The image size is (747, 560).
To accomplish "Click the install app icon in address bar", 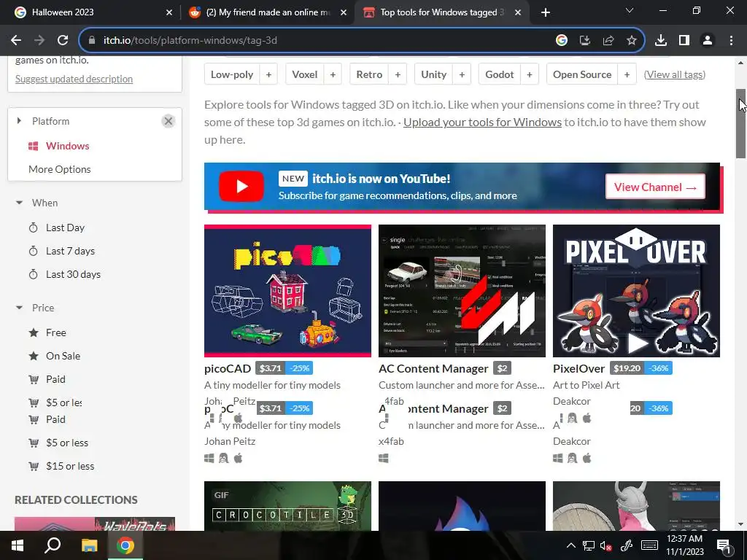I will [x=584, y=41].
